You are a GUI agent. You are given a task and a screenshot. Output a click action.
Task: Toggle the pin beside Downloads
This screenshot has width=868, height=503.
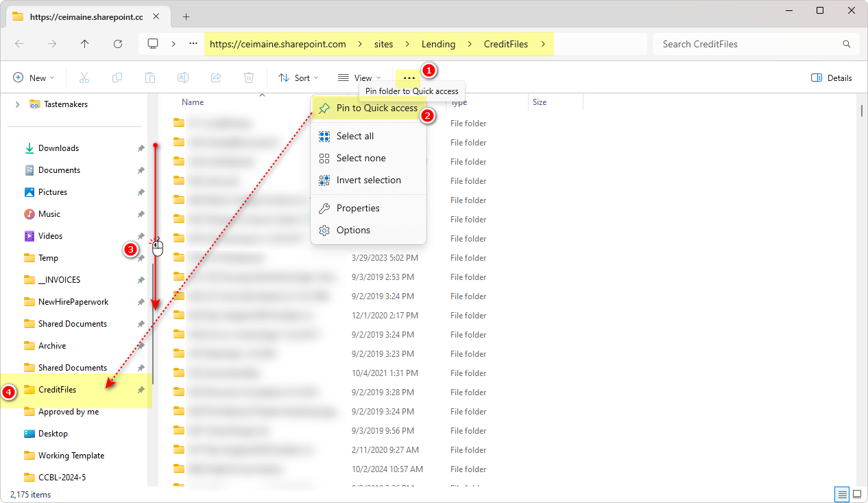pos(141,148)
